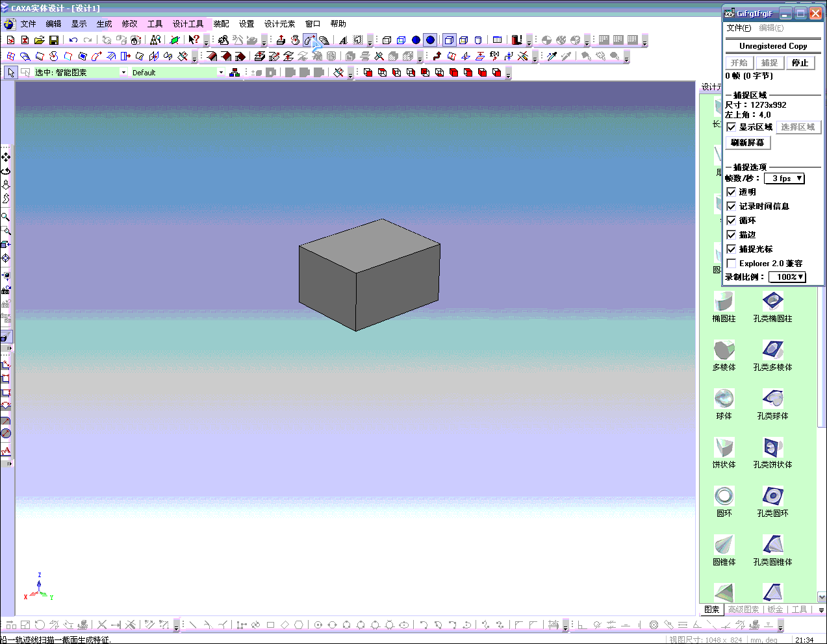Screen dimensions: 827x644
Task: Disable the 透明 checkbox
Action: coord(731,192)
